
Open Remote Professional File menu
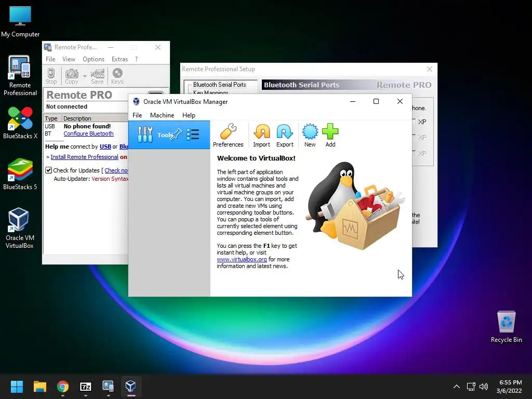[50, 59]
